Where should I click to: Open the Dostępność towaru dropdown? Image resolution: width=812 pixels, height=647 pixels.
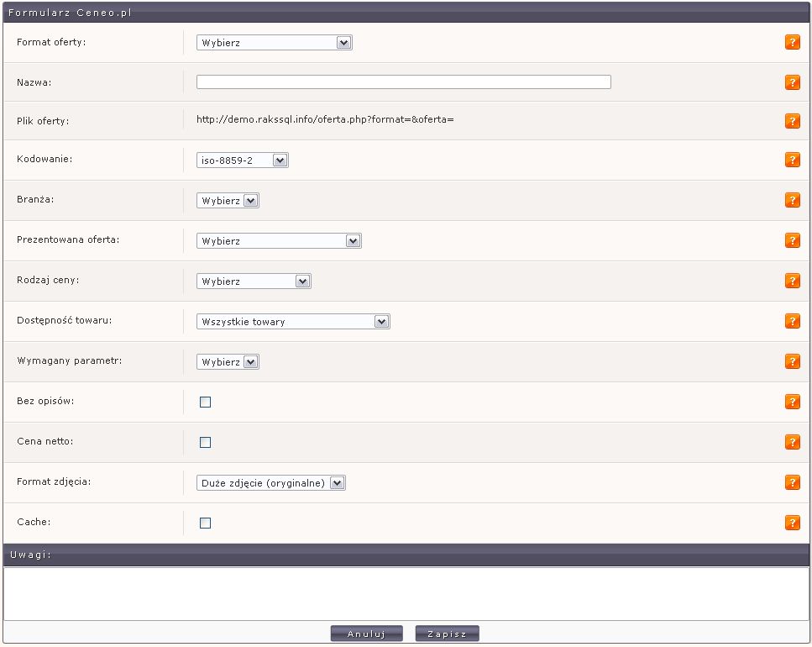pos(293,322)
